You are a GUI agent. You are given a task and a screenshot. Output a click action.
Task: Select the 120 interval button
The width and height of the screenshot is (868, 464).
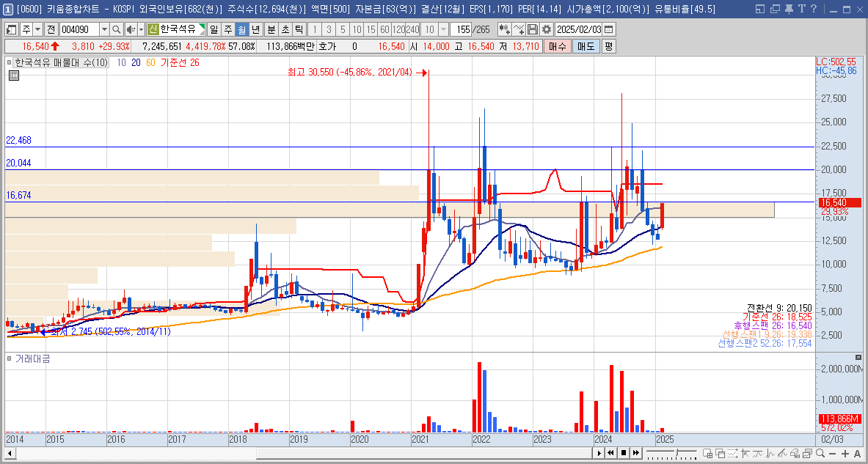(x=398, y=30)
